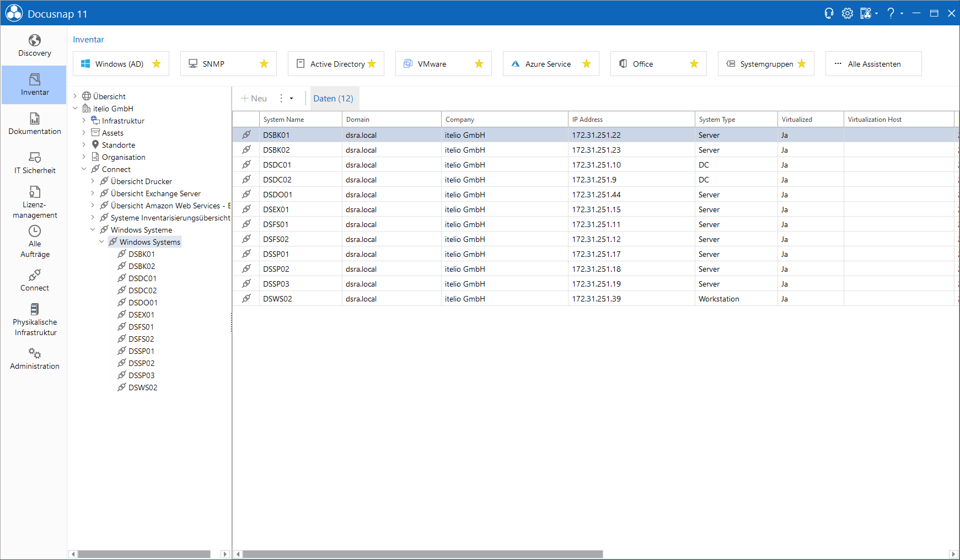Image resolution: width=960 pixels, height=560 pixels.
Task: Collapse the Windows Systeme node
Action: pyautogui.click(x=93, y=230)
